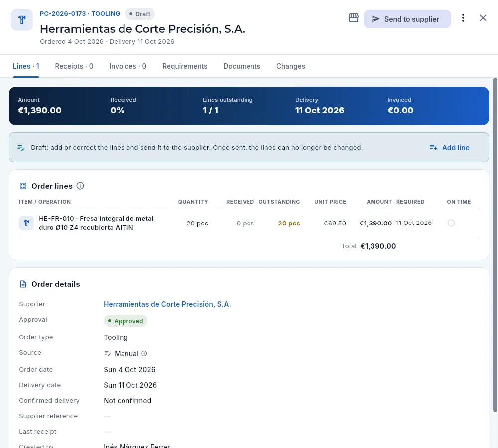Viewport: 498px width, 448px height.
Task: Click the Order details document icon
Action: 23,284
